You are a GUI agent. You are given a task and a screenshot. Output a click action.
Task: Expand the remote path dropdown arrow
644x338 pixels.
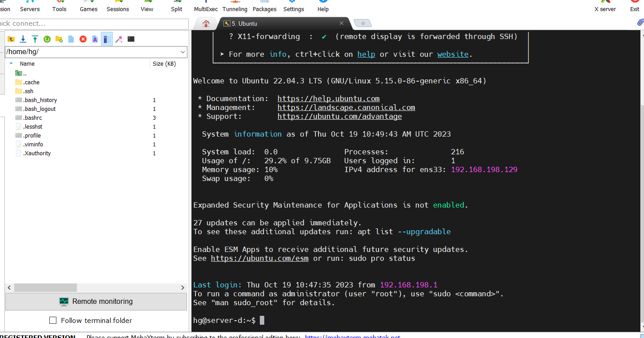[183, 52]
